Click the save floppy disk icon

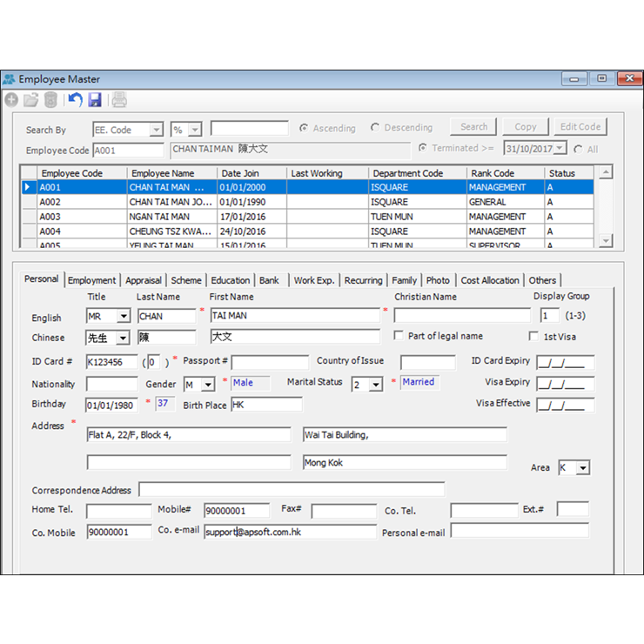(95, 100)
